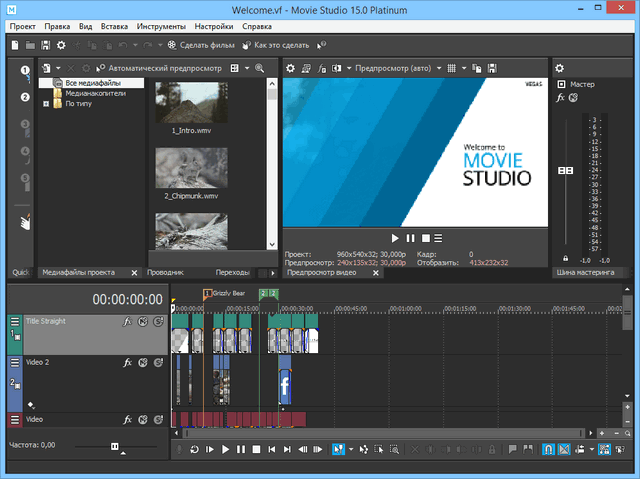Open Title Straight track FX

click(127, 322)
